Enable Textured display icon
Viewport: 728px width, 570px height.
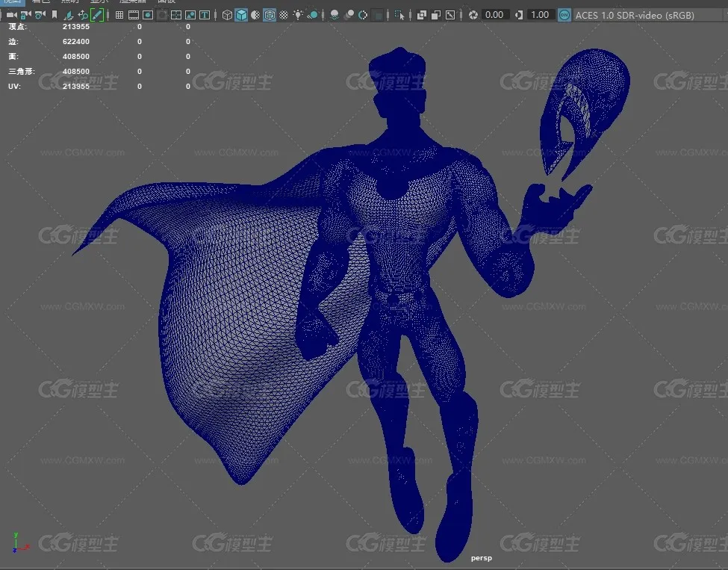[284, 15]
